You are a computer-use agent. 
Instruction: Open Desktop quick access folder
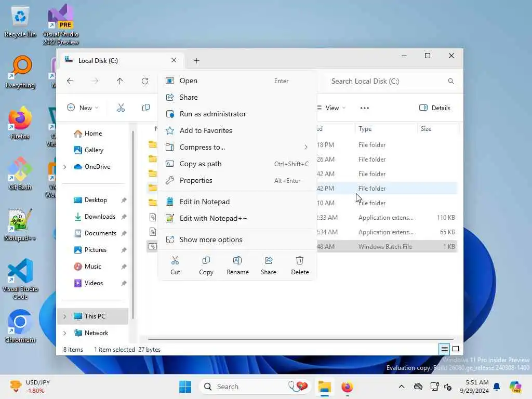tap(96, 200)
